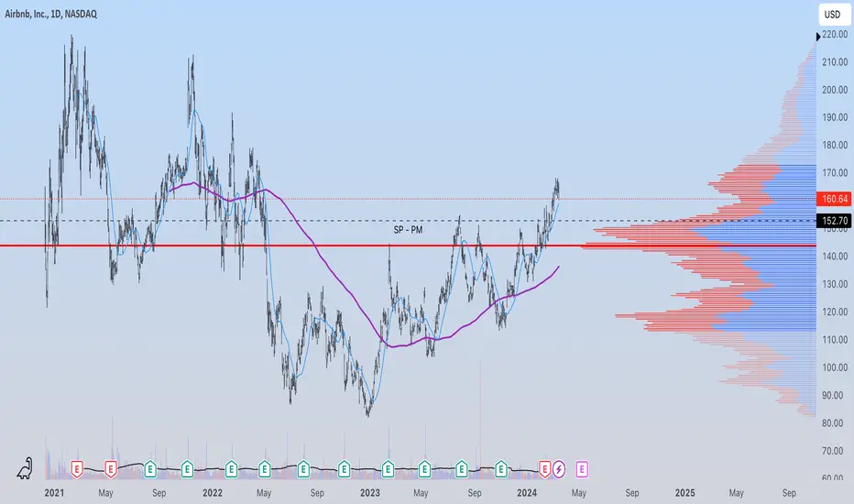Click the 2025 label on the time axis
The width and height of the screenshot is (854, 504).
(x=684, y=493)
